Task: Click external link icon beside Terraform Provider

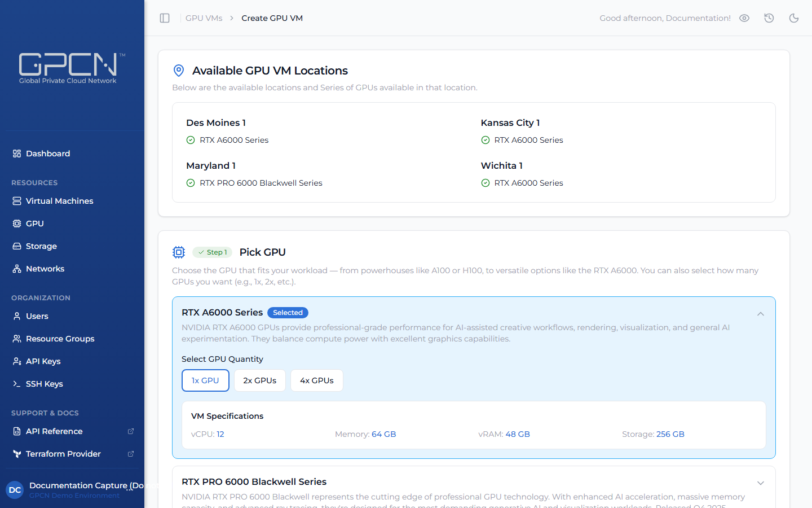Action: coord(131,454)
